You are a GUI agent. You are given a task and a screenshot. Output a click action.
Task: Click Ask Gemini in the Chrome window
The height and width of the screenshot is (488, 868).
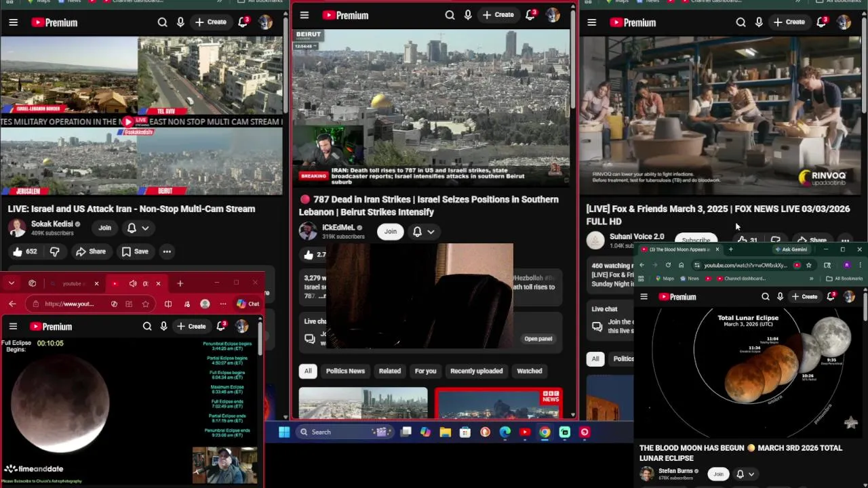click(x=791, y=249)
